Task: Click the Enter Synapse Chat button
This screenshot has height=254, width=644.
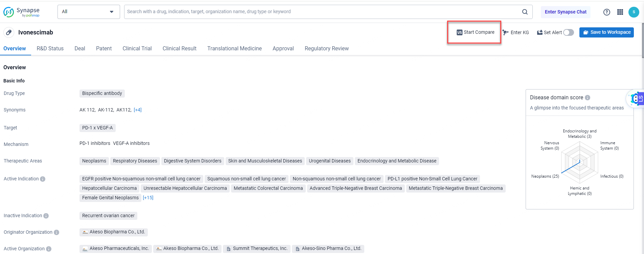Action: 566,12
